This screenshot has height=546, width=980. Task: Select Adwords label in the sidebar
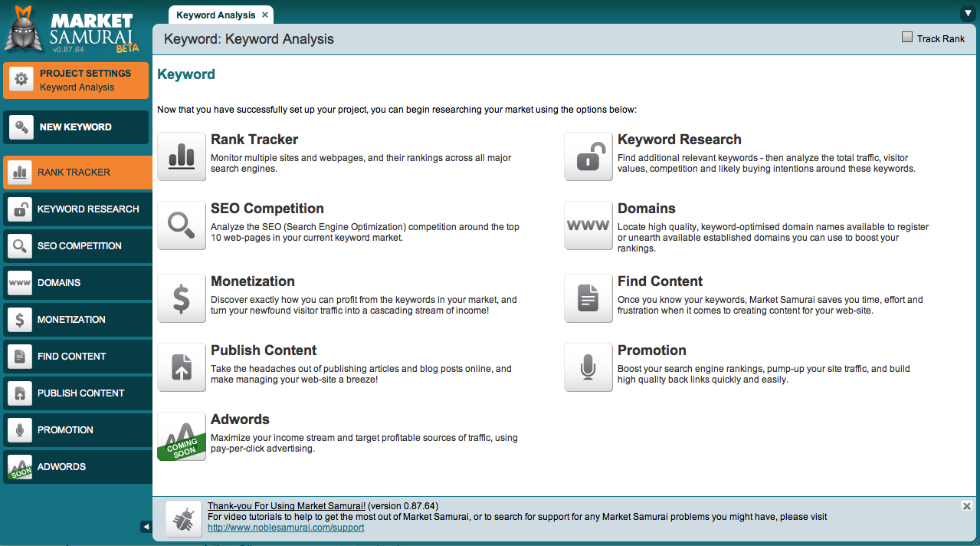pos(62,467)
